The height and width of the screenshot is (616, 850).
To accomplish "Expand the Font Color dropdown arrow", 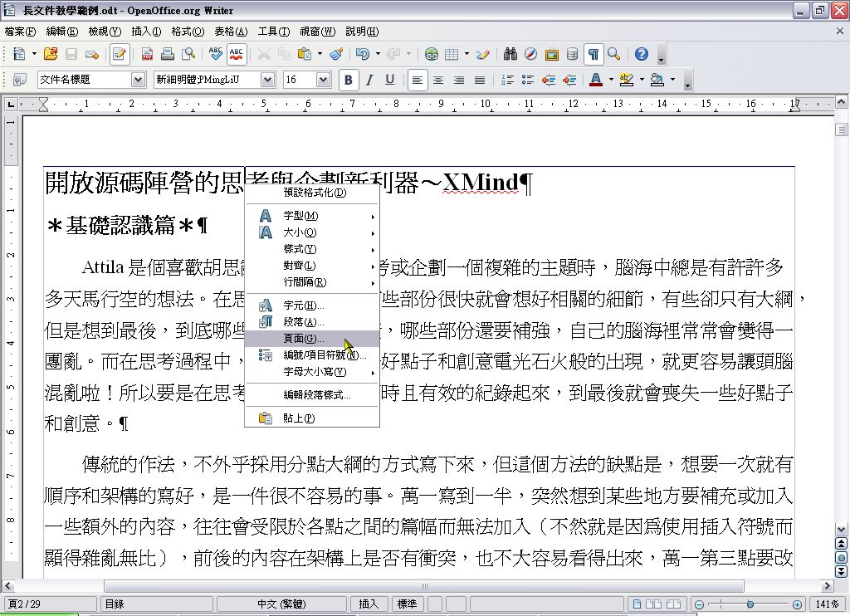I will 611,80.
